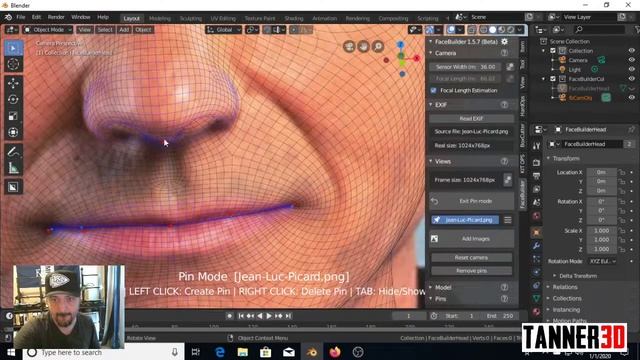
Task: Lock Location X transform toggle
Action: click(622, 172)
